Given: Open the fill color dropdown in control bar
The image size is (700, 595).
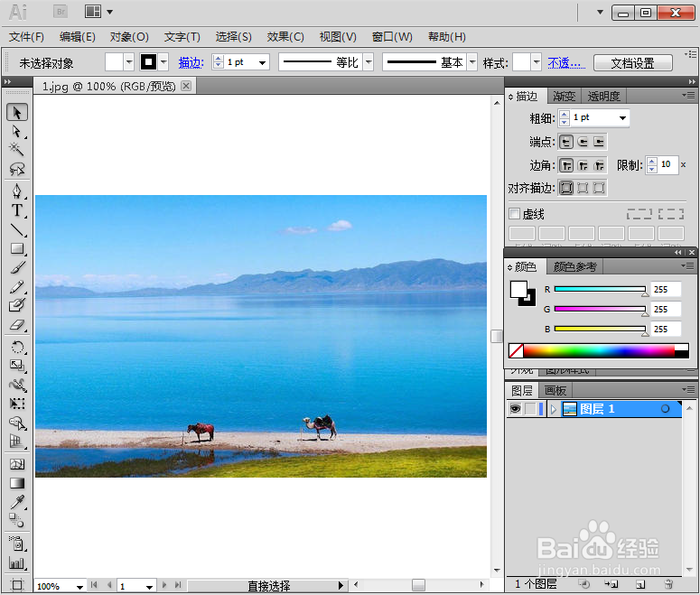Looking at the screenshot, I should (129, 62).
